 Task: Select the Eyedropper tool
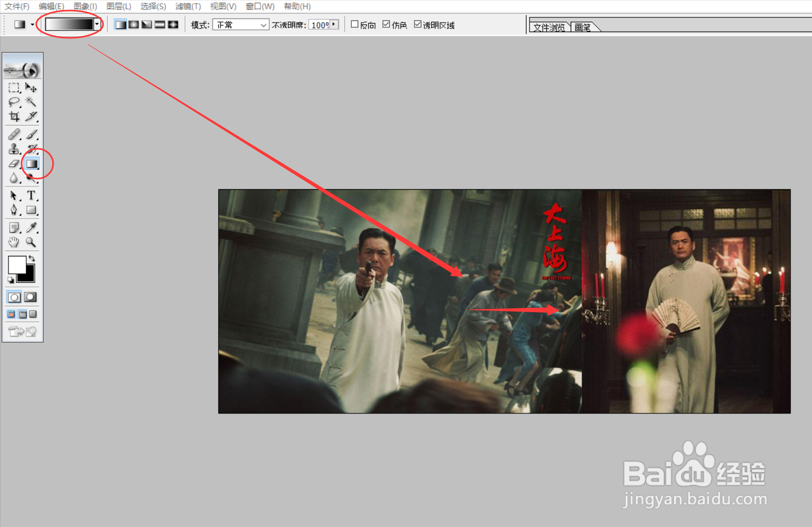31,228
